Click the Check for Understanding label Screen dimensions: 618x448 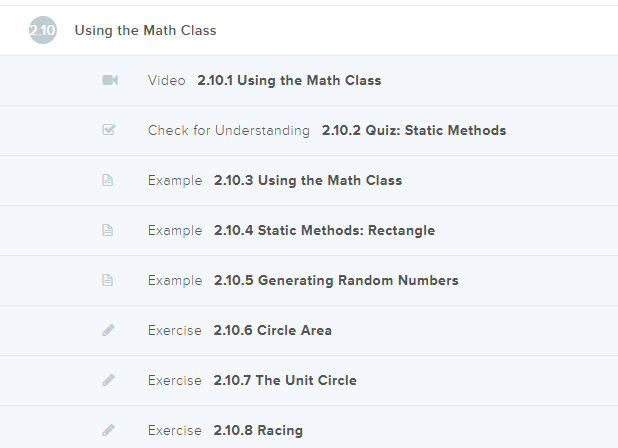[229, 130]
